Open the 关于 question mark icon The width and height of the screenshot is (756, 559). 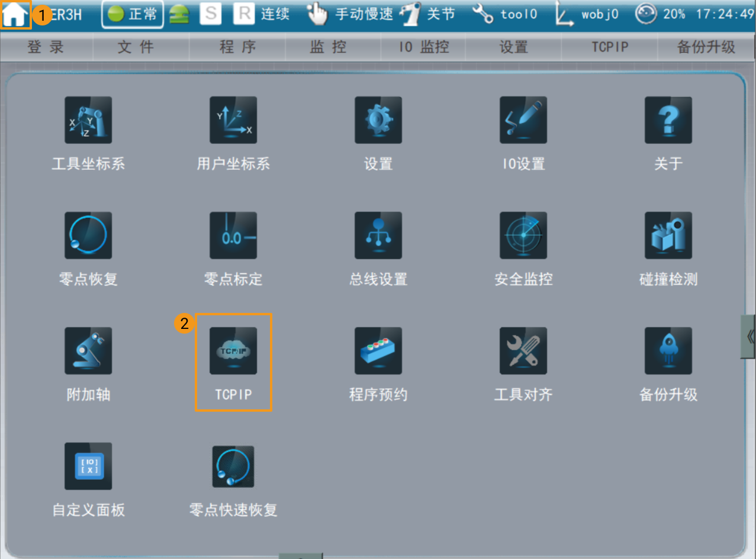pos(668,120)
